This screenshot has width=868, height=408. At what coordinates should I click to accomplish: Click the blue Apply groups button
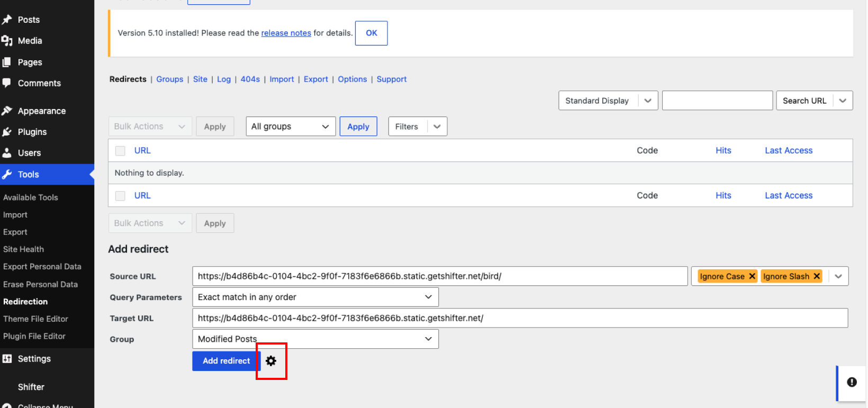click(x=358, y=126)
